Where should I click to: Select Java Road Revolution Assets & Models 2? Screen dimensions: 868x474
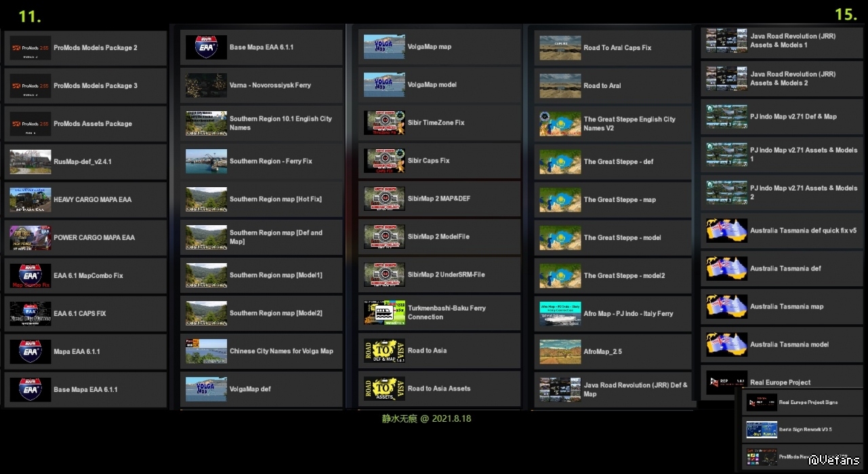tap(782, 79)
